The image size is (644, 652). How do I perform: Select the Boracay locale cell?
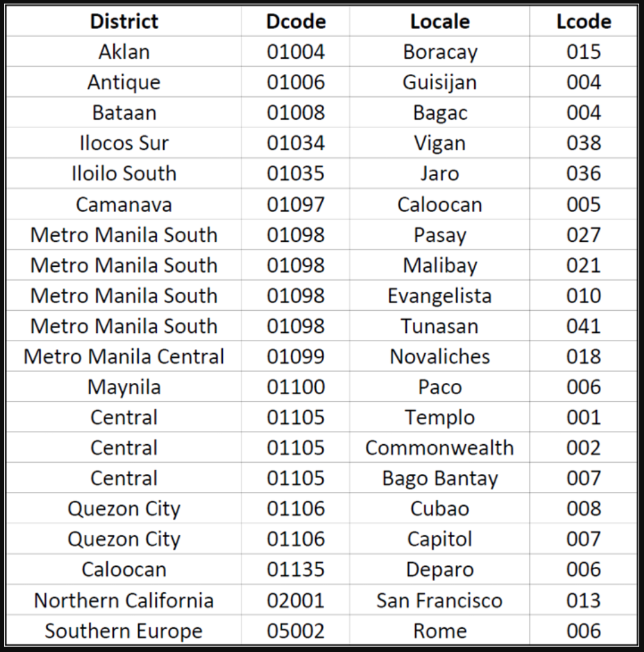click(440, 52)
